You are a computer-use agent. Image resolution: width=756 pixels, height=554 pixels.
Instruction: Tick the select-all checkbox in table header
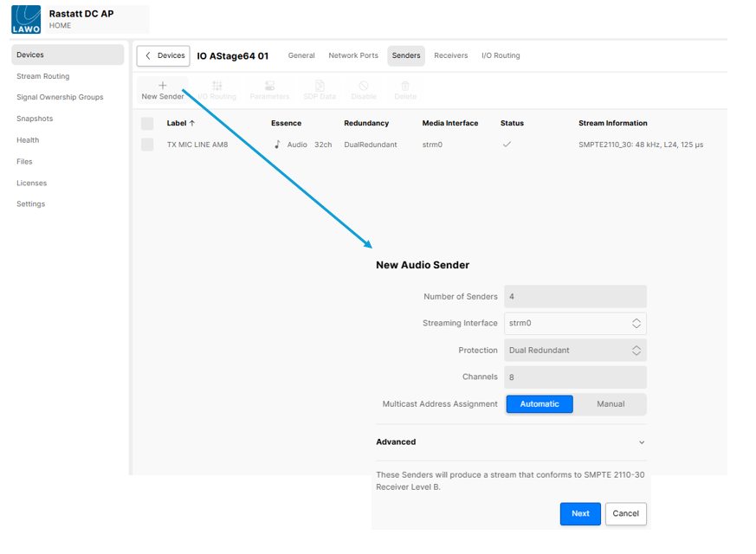click(147, 124)
